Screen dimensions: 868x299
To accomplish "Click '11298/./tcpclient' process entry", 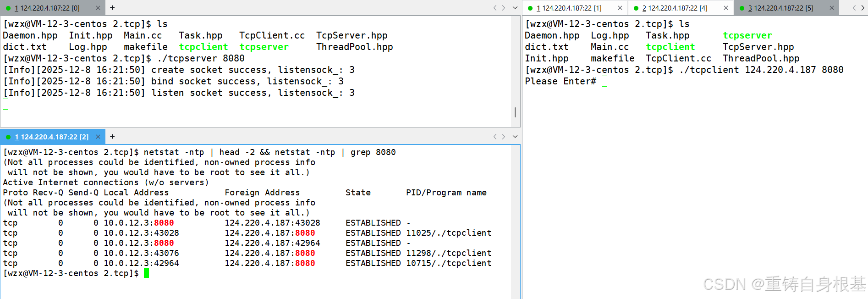I will [449, 253].
